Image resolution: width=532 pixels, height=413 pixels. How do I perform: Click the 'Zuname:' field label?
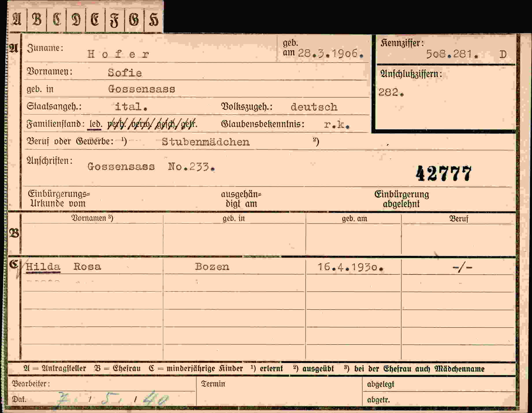45,48
